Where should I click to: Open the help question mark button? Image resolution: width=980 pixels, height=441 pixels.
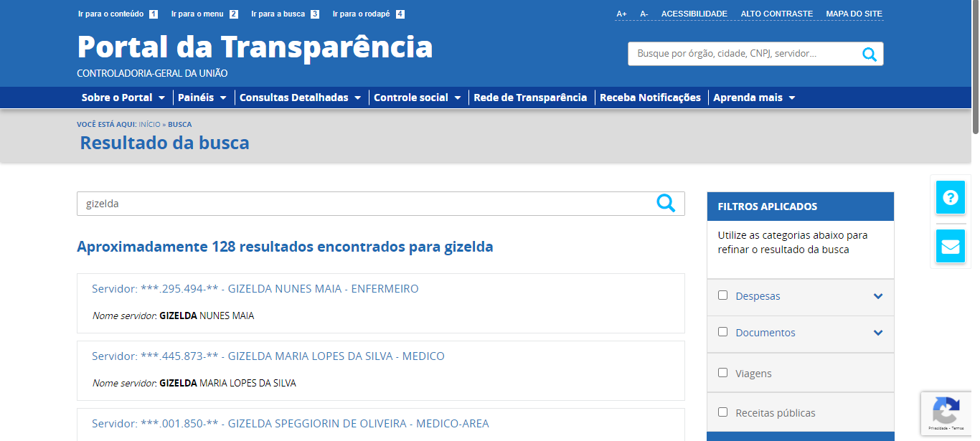coord(950,197)
